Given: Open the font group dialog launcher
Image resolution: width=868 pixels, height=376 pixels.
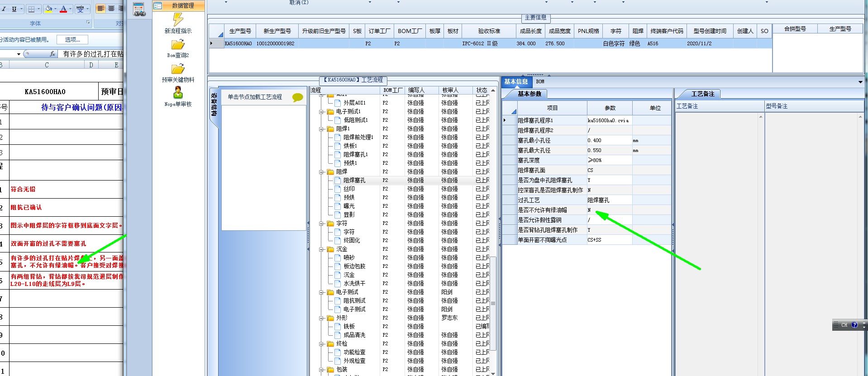Looking at the screenshot, I should coord(88,23).
